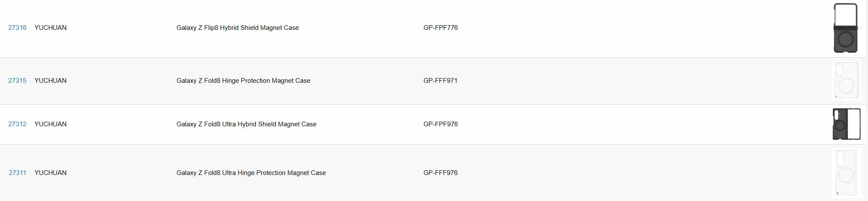Click the clear Fold8 Ultra Hinge Protection thumbnail
Image resolution: width=868 pixels, height=201 pixels.
click(x=846, y=173)
